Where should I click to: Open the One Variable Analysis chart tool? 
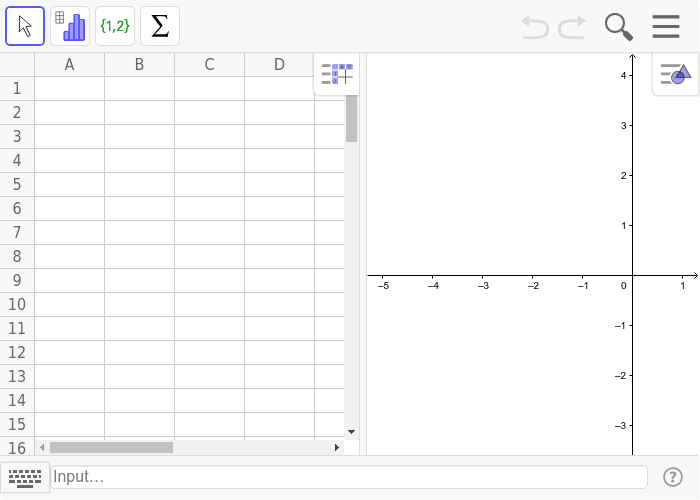click(70, 26)
